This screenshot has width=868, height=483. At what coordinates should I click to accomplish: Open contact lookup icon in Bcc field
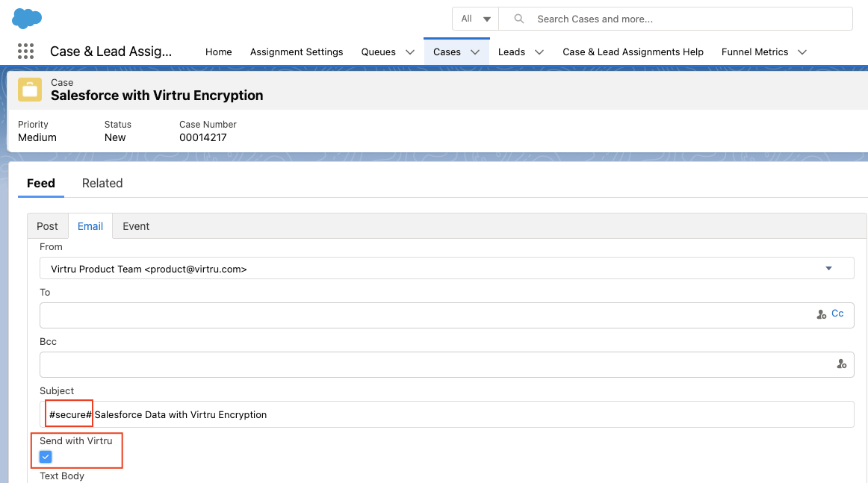click(841, 364)
